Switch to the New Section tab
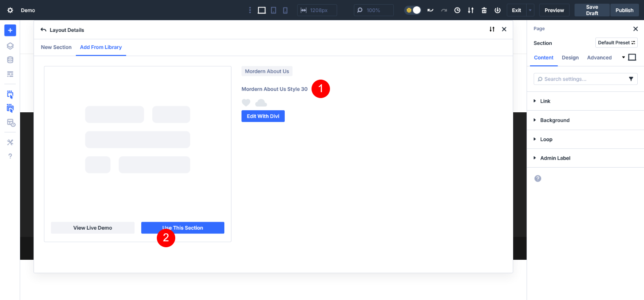Viewport: 644px width, 300px height. point(56,47)
